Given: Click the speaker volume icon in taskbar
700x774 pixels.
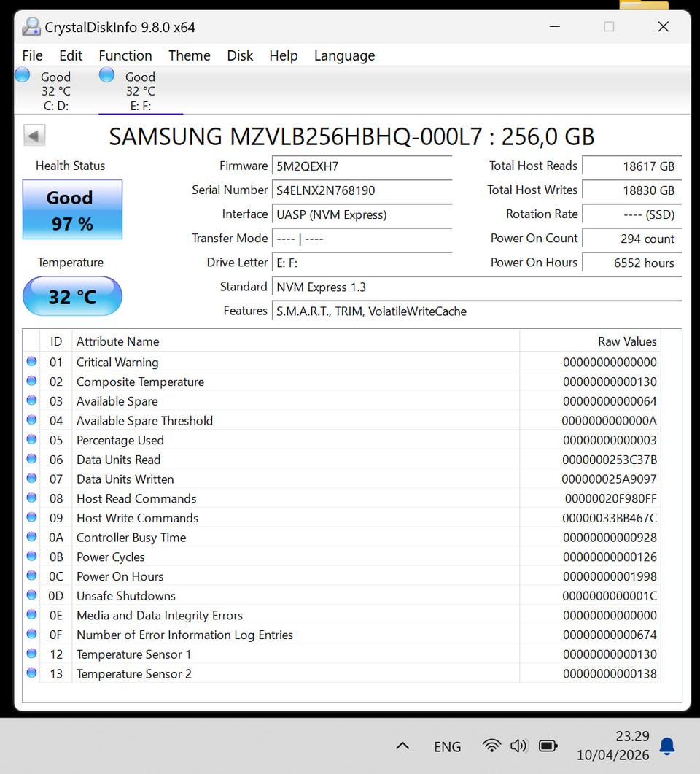Looking at the screenshot, I should (x=519, y=746).
